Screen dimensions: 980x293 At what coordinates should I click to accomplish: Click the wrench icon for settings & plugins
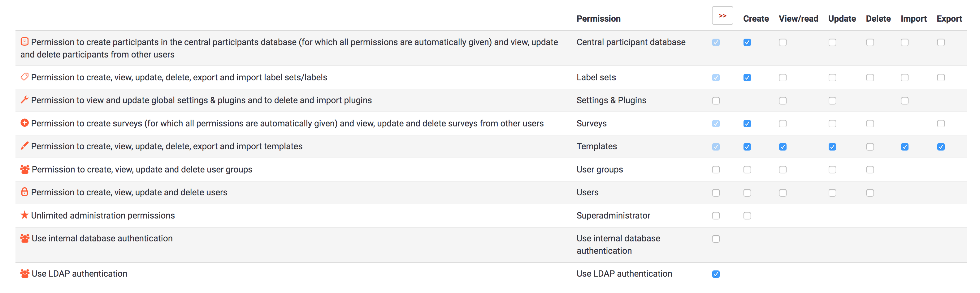pyautogui.click(x=24, y=100)
